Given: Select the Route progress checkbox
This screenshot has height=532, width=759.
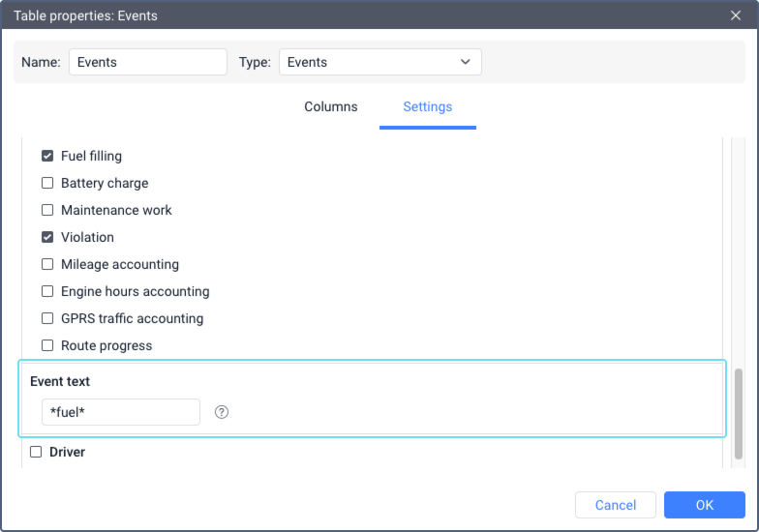Looking at the screenshot, I should click(47, 345).
